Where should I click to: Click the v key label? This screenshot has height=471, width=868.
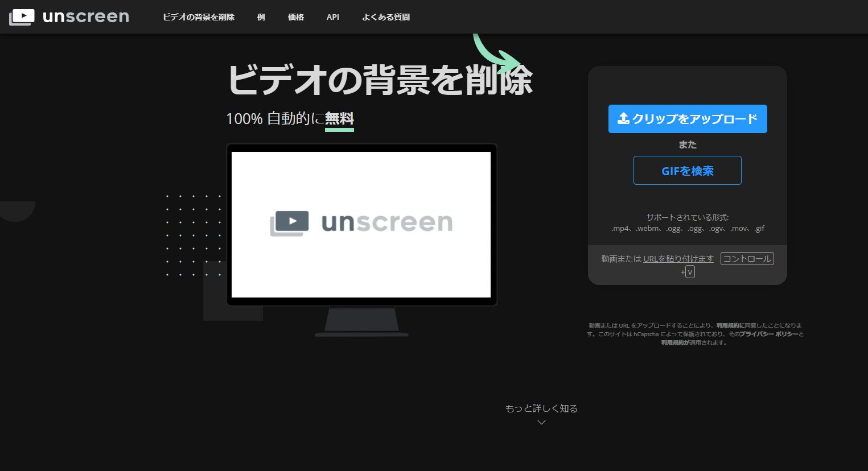click(x=690, y=272)
